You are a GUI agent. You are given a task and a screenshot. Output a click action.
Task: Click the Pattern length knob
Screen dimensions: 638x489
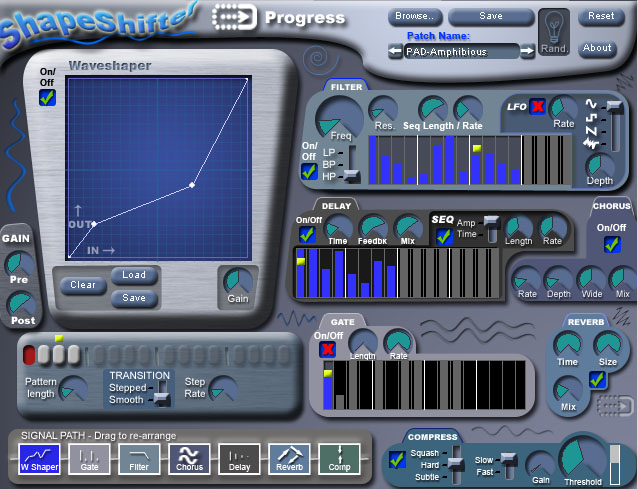[73, 390]
